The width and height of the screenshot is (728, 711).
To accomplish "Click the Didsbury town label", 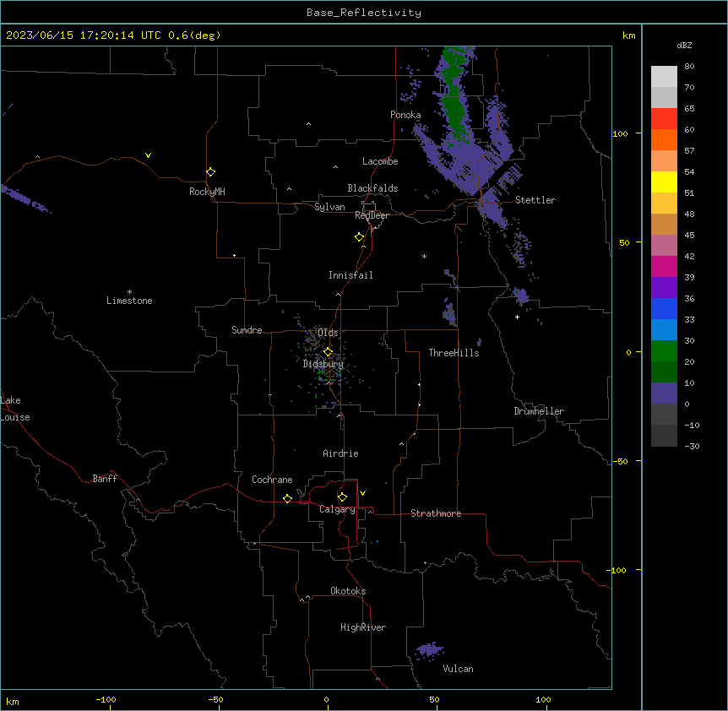I will [x=323, y=364].
